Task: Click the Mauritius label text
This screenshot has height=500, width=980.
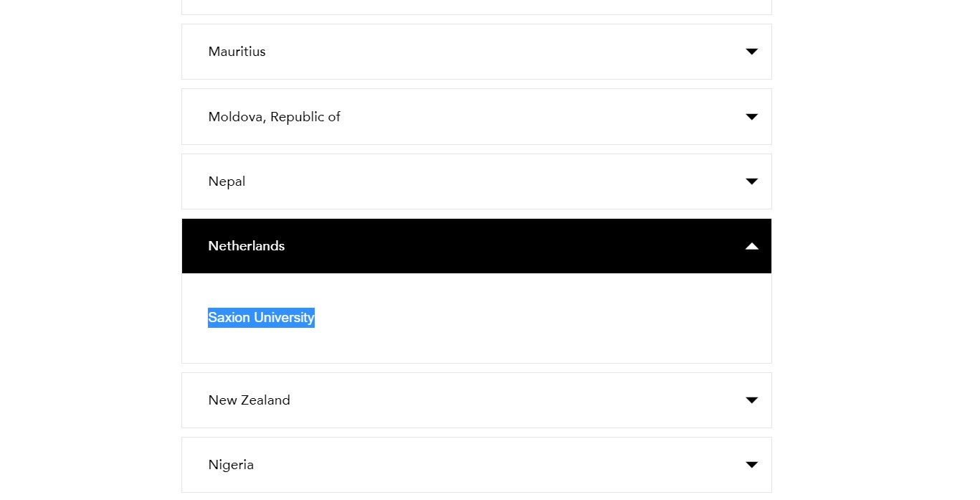Action: pos(237,52)
